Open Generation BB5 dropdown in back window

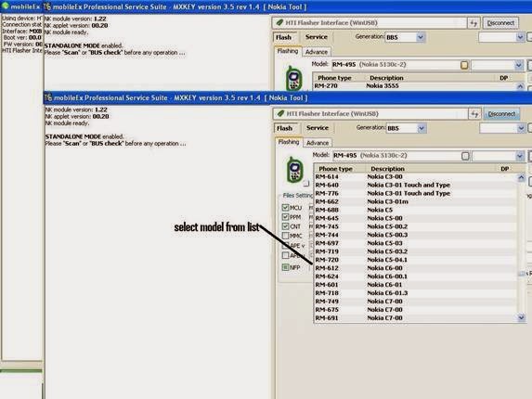[x=421, y=37]
